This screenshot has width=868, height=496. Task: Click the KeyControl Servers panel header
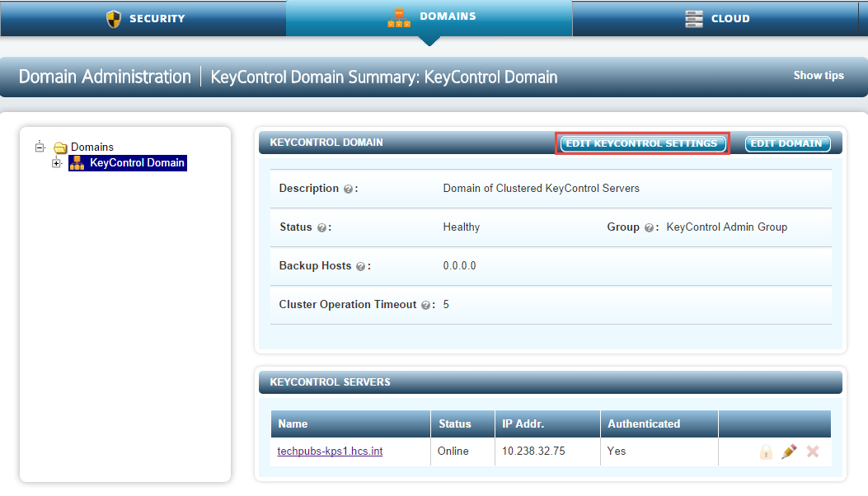pos(551,382)
